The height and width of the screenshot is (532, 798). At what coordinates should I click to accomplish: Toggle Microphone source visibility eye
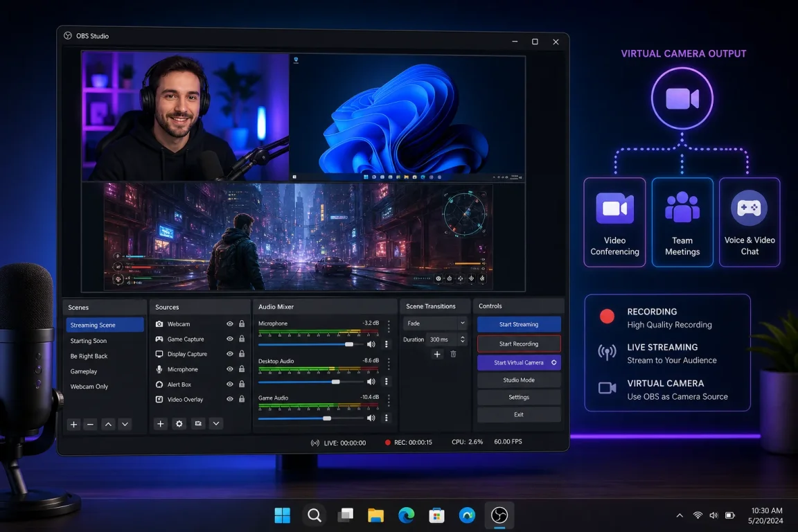click(x=230, y=369)
